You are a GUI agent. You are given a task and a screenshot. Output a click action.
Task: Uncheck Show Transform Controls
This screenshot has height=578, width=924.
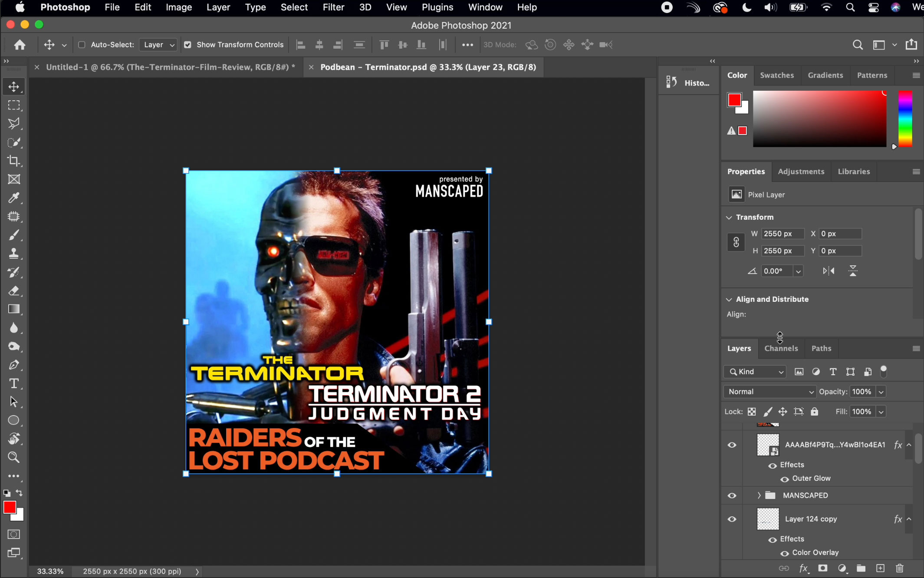click(x=187, y=44)
